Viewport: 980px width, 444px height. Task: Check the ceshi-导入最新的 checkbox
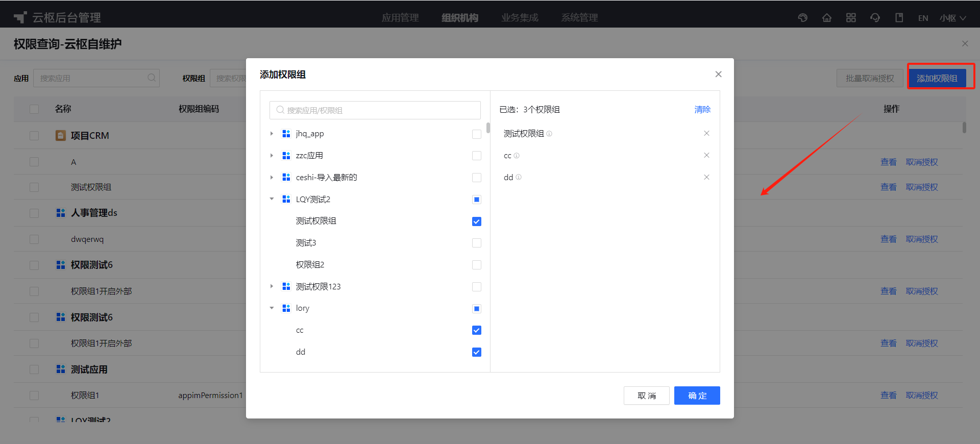pyautogui.click(x=477, y=178)
